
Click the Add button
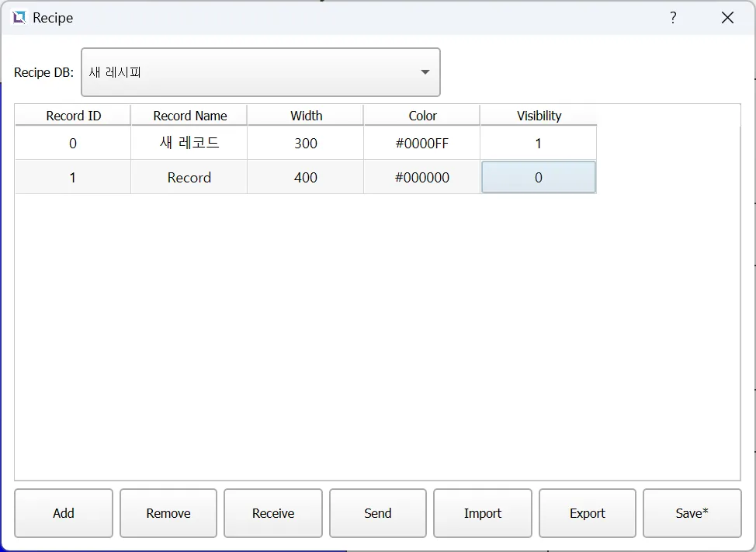pyautogui.click(x=64, y=513)
